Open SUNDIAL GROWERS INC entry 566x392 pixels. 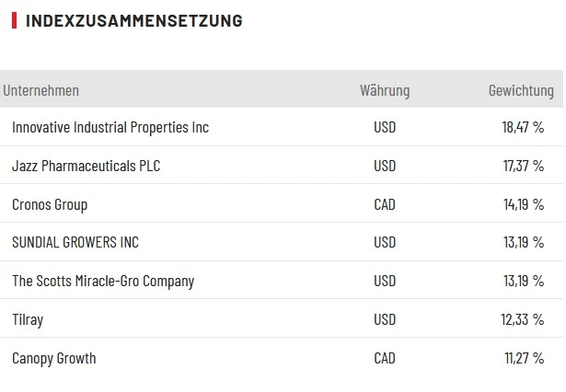[75, 243]
